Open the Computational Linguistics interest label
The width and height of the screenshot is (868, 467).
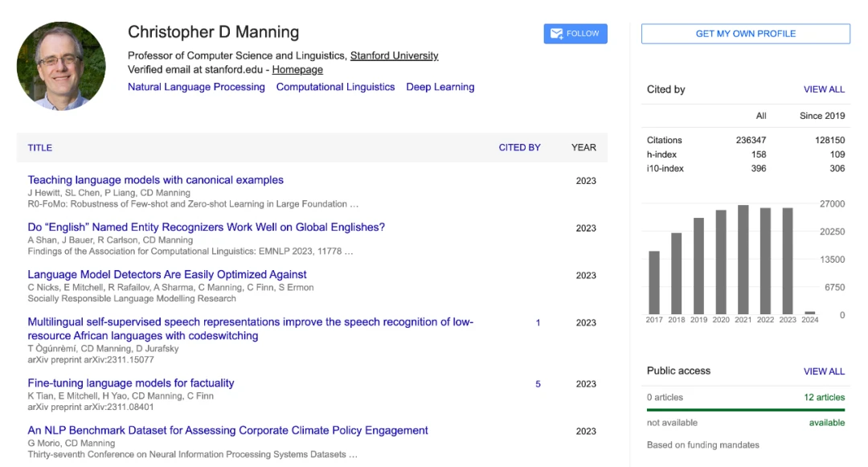point(335,87)
